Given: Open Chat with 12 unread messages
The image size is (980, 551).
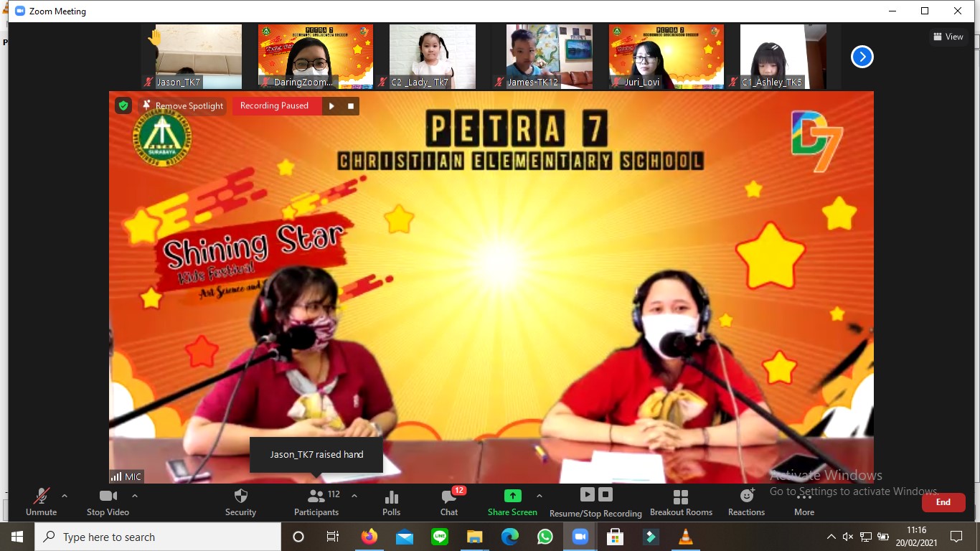Looking at the screenshot, I should pos(449,496).
